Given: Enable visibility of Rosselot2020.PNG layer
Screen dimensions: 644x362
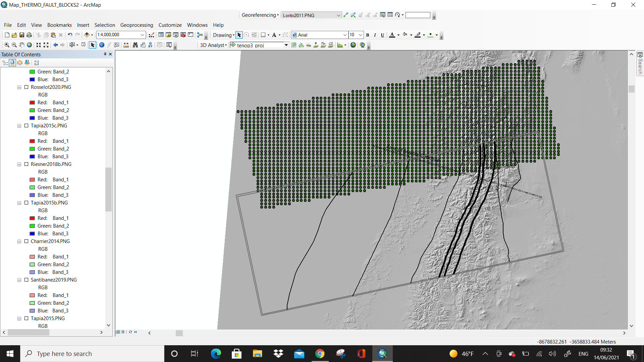Looking at the screenshot, I should [x=27, y=87].
